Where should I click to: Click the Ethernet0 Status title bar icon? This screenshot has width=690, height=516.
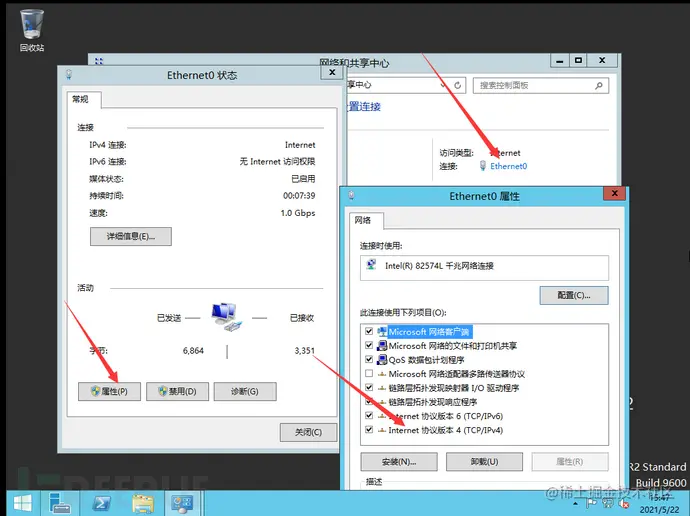(x=69, y=74)
